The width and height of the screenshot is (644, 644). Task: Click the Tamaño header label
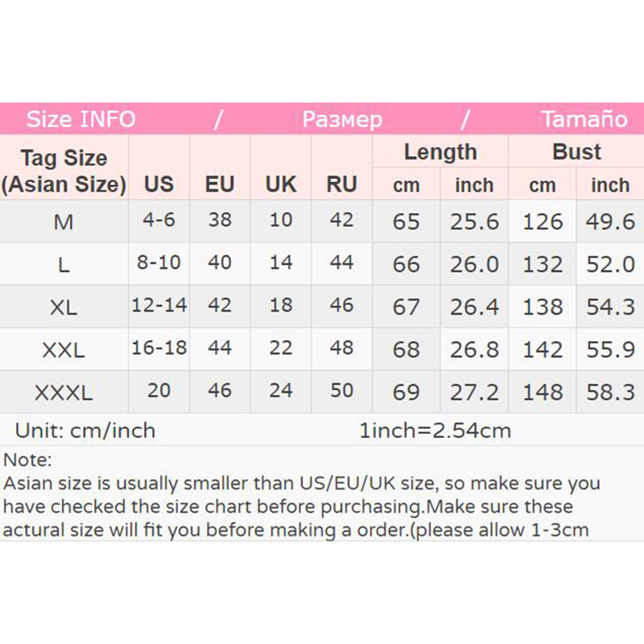[x=584, y=120]
